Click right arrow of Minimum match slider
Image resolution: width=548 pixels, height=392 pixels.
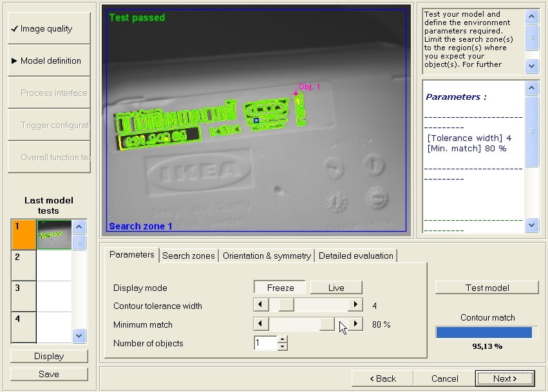(355, 324)
